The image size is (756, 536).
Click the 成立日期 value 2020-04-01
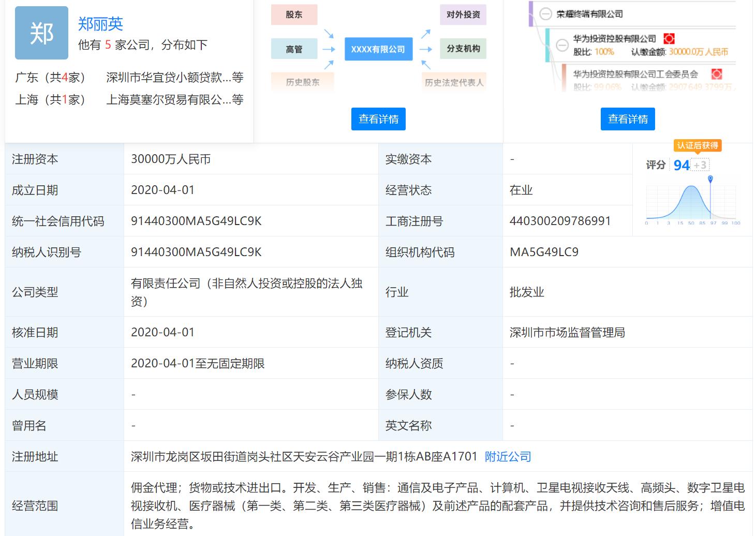click(162, 190)
